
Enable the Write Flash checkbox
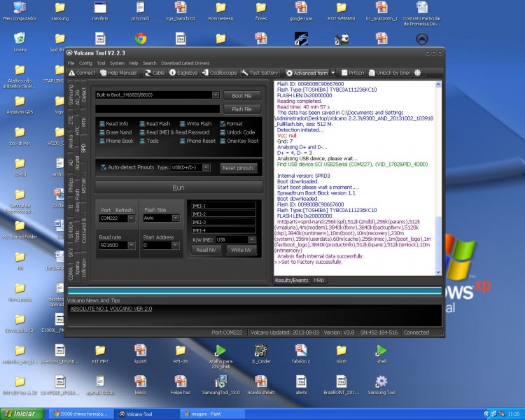pyautogui.click(x=183, y=124)
